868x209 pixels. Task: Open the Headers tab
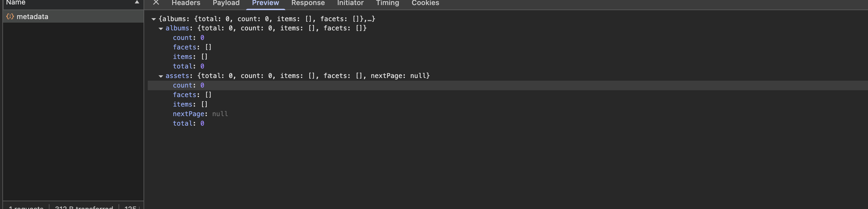click(186, 3)
